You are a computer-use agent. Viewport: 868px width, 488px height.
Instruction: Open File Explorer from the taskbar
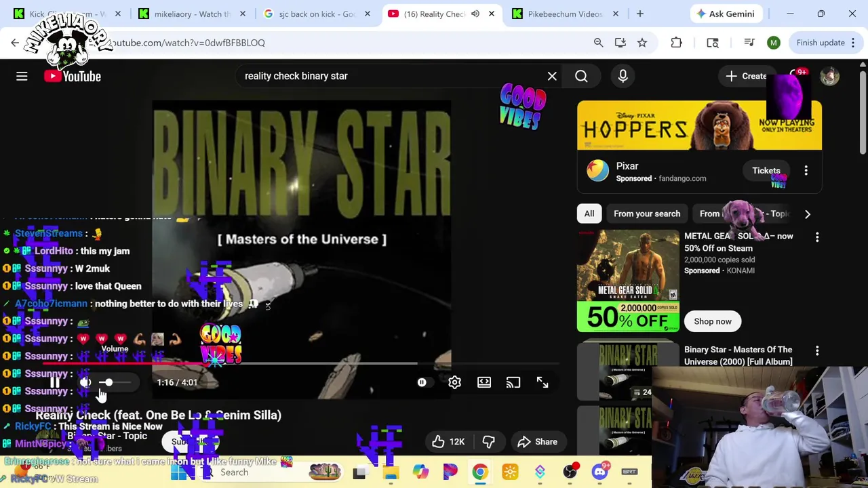pos(391,472)
